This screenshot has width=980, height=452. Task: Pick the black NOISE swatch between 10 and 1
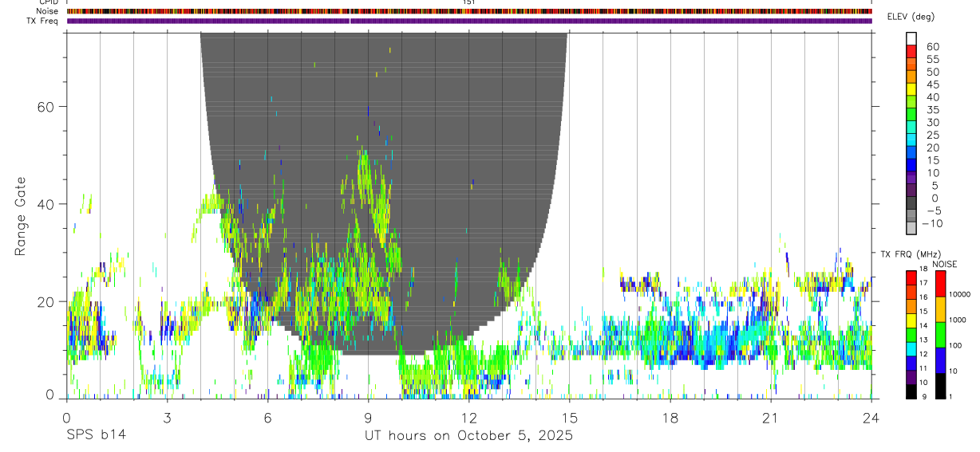(941, 385)
